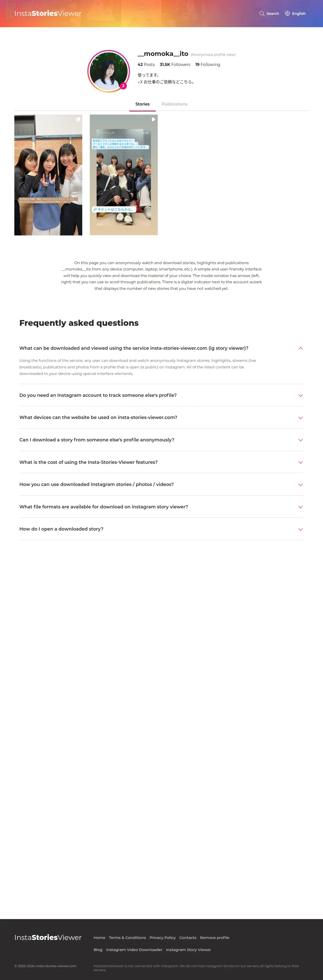Image resolution: width=323 pixels, height=980 pixels.
Task: Click the play icon on second story
Action: click(x=153, y=119)
